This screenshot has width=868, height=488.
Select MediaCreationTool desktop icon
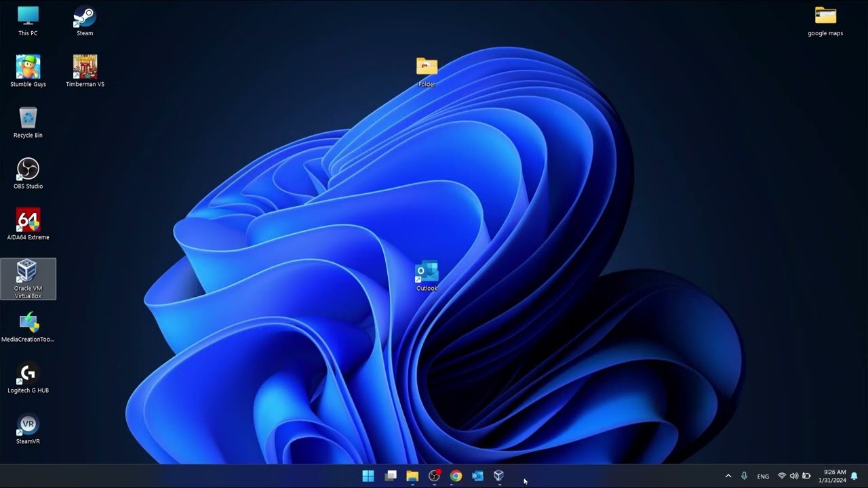tap(28, 327)
